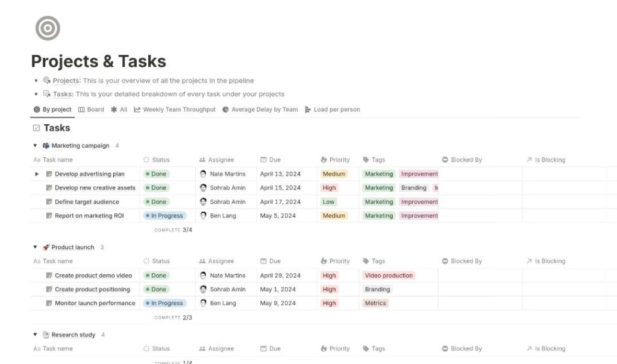
Task: Expand the Develop advertising plan sub-items
Action: pyautogui.click(x=37, y=174)
